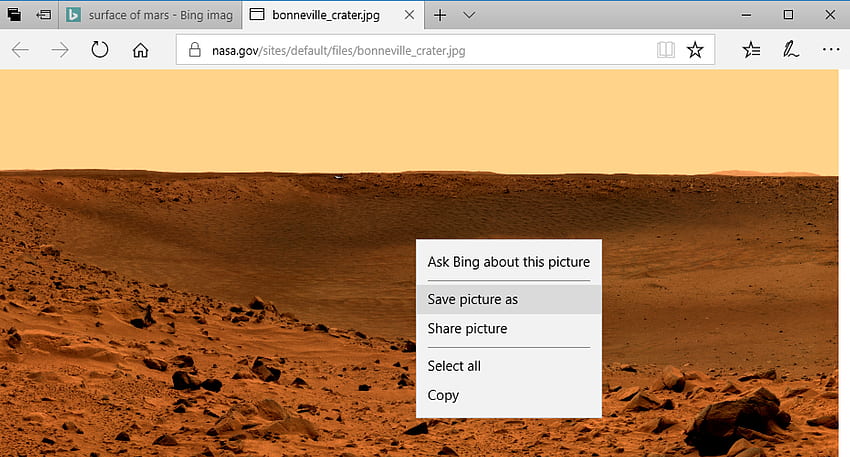The width and height of the screenshot is (850, 457).
Task: Minimize the browser window
Action: tap(746, 15)
